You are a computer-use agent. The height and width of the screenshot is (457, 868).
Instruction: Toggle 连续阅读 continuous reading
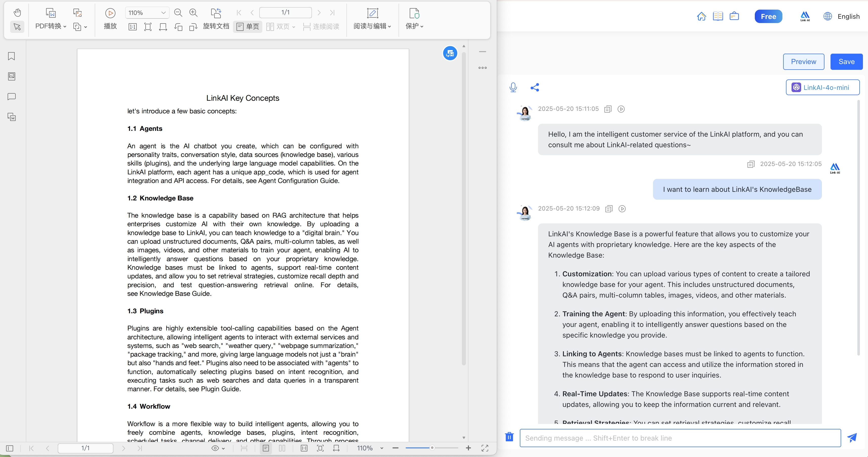(321, 27)
